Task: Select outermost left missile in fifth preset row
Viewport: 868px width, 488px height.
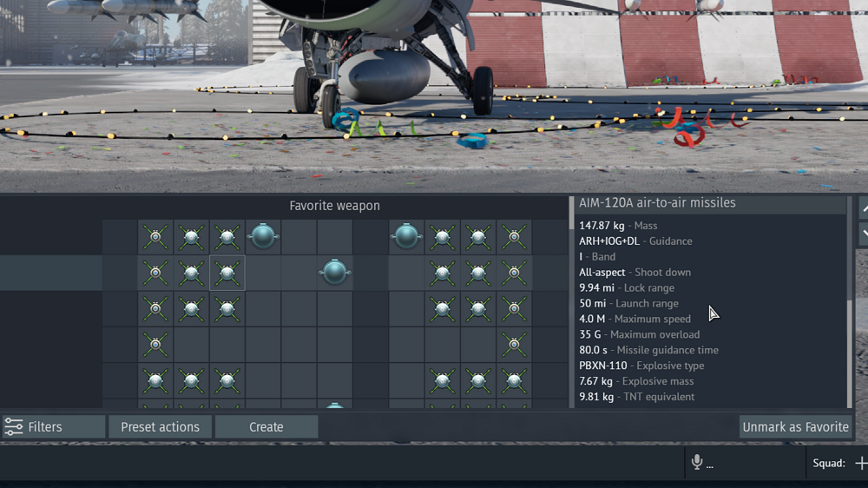Action: (x=155, y=380)
